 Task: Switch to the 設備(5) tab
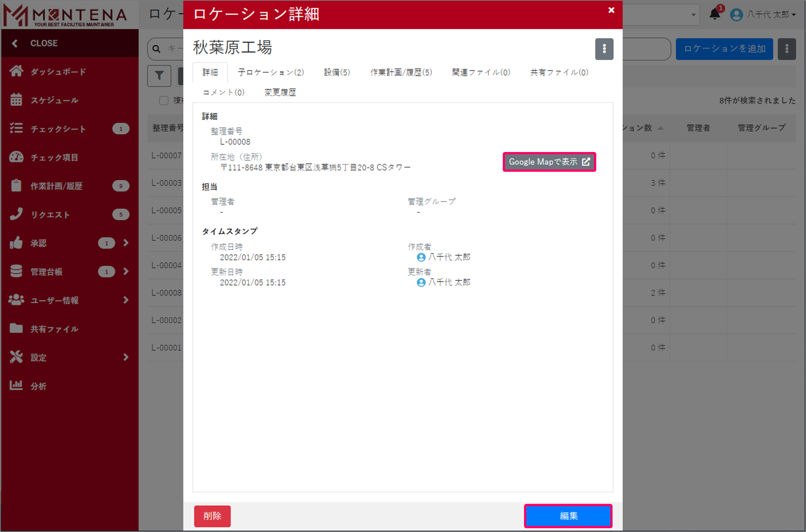(337, 72)
